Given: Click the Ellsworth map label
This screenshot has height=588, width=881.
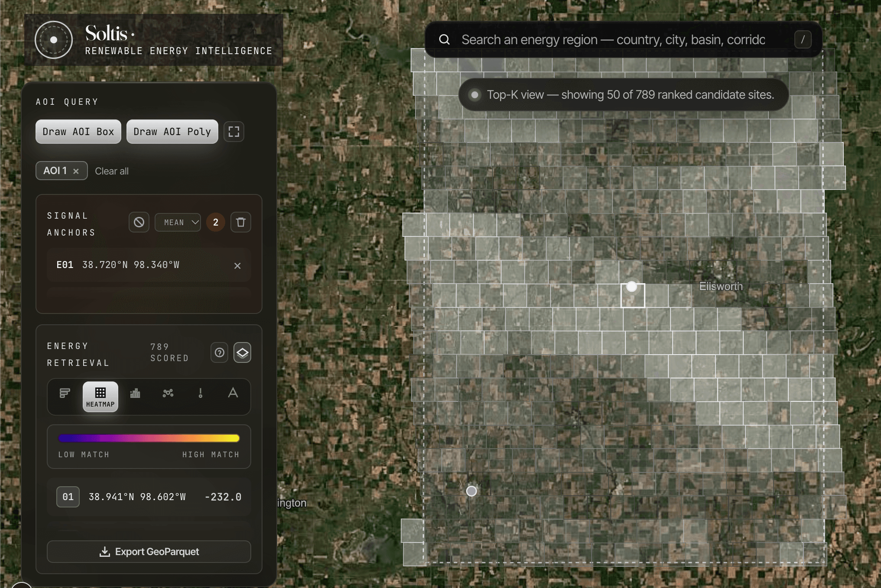Looking at the screenshot, I should pyautogui.click(x=721, y=286).
